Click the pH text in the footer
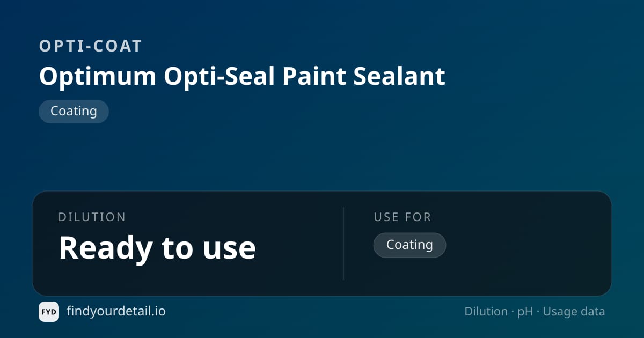 (x=525, y=312)
